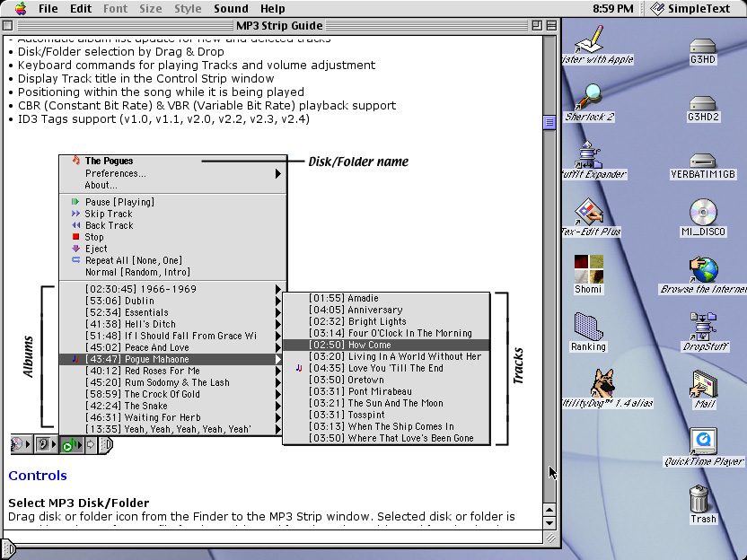The width and height of the screenshot is (747, 560).
Task: Click the Control Strip scroll arrow button
Action: (x=91, y=445)
